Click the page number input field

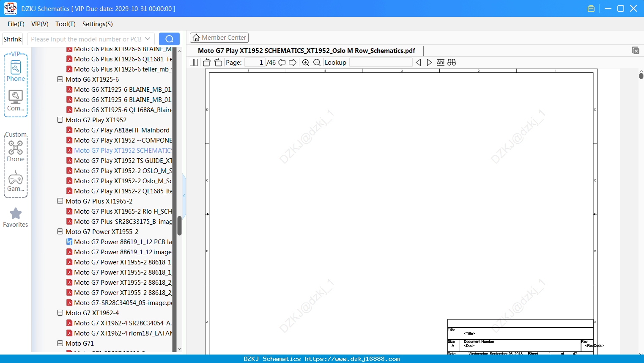pyautogui.click(x=255, y=63)
